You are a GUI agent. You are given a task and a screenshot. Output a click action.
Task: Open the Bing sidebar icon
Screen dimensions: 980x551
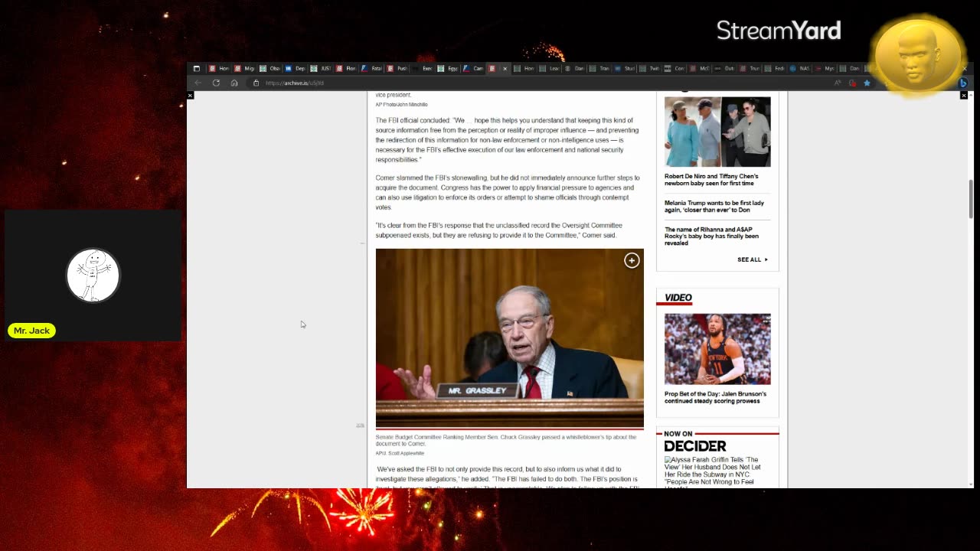tap(963, 83)
